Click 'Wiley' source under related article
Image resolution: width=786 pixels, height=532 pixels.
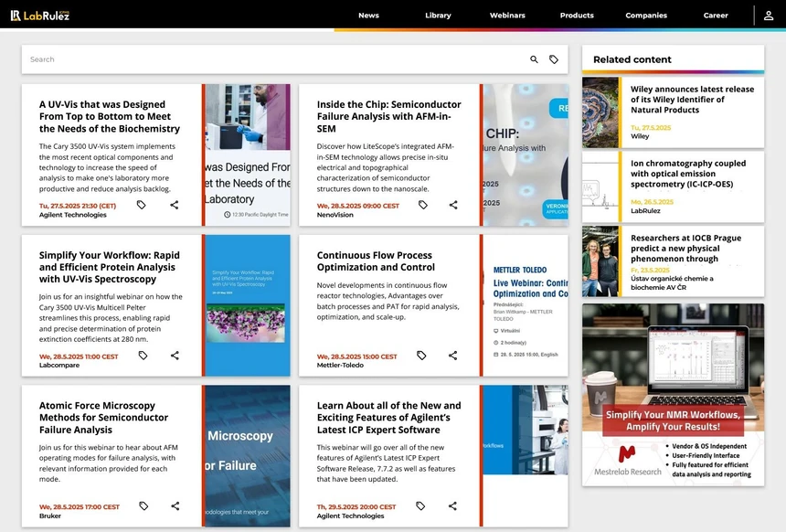[640, 136]
